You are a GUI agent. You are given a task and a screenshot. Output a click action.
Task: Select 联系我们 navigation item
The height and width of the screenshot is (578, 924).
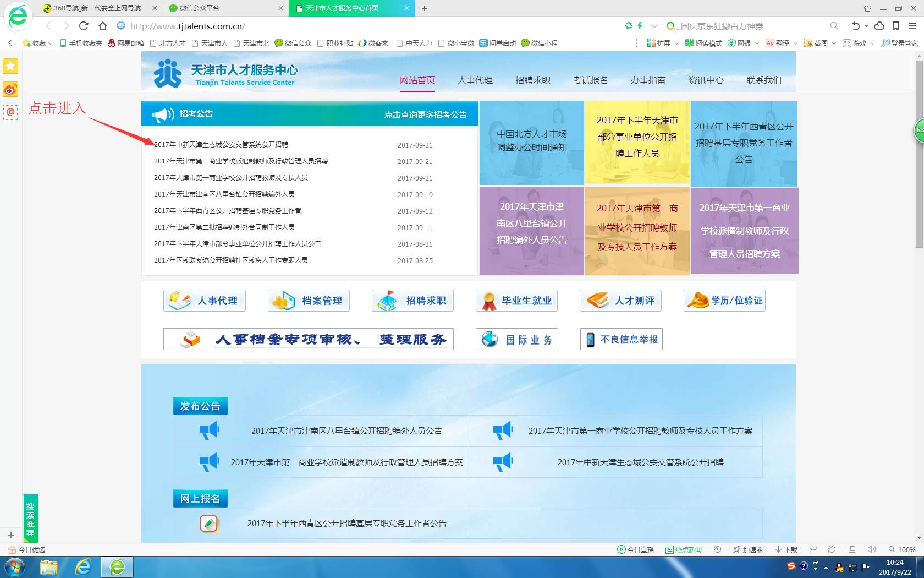point(764,80)
